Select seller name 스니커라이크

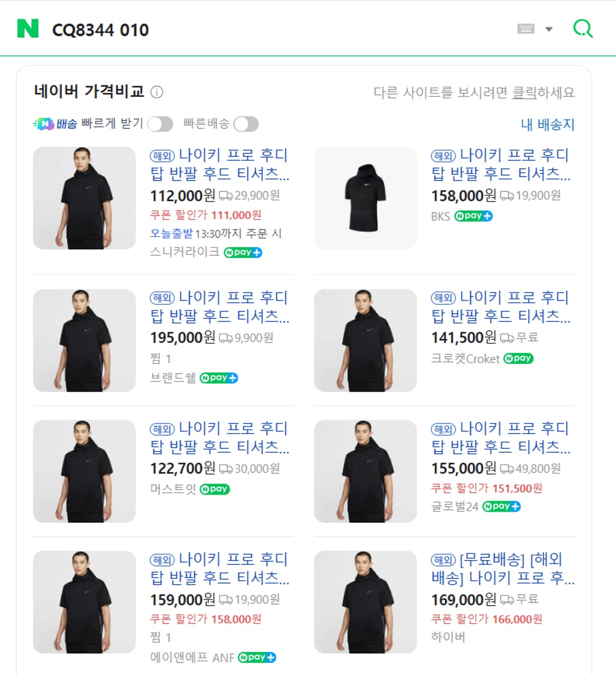coord(185,252)
